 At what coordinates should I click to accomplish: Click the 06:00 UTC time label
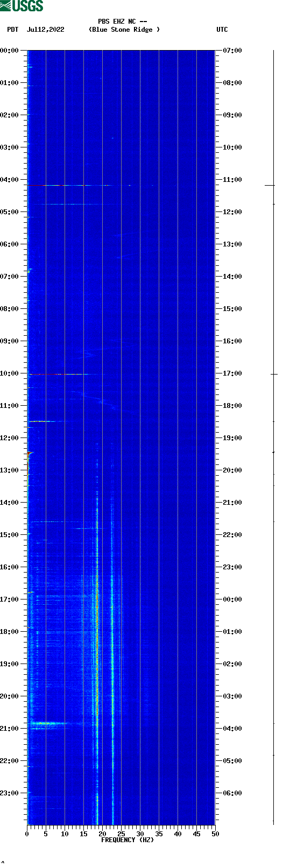232,793
